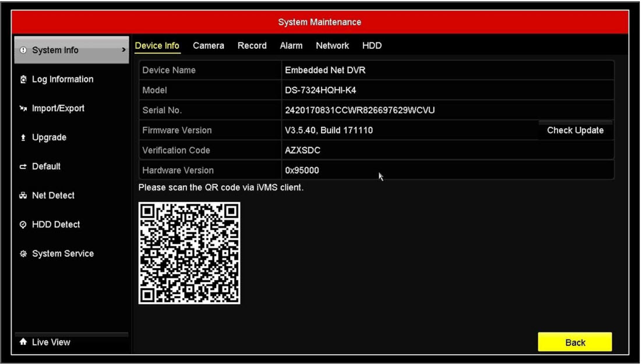Click the Net Detect network icon
This screenshot has width=642, height=364.
[x=23, y=196]
